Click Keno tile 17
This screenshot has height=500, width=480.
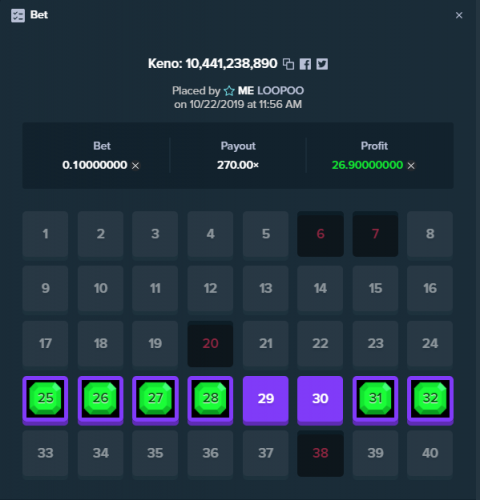[x=45, y=344]
